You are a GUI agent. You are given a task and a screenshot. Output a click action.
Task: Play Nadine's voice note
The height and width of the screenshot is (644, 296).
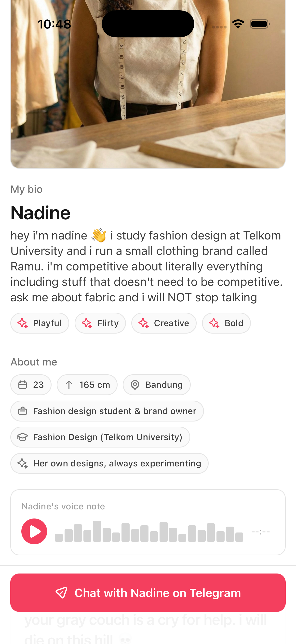(x=34, y=531)
